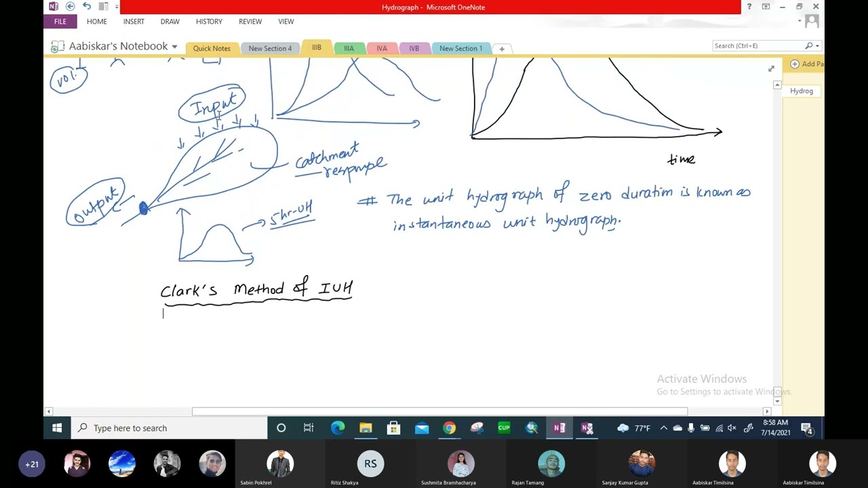The height and width of the screenshot is (488, 868).
Task: Click the muted volume tray icon
Action: (732, 428)
